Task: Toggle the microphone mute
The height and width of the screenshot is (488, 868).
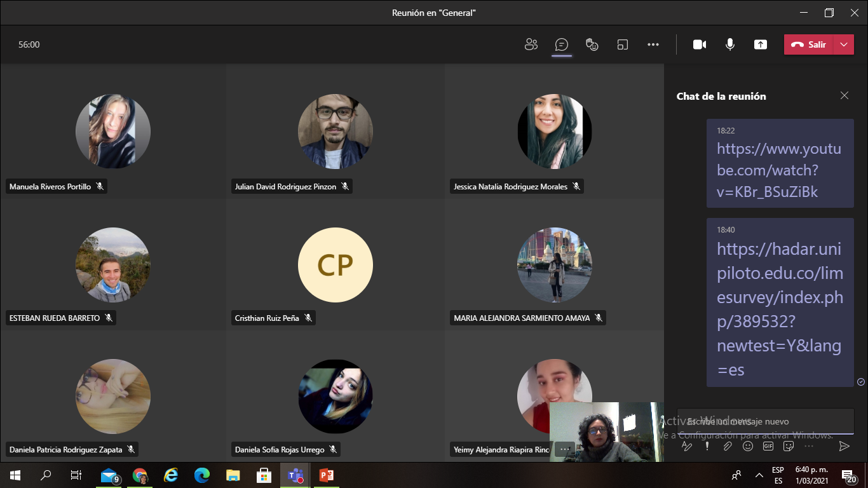Action: click(730, 44)
